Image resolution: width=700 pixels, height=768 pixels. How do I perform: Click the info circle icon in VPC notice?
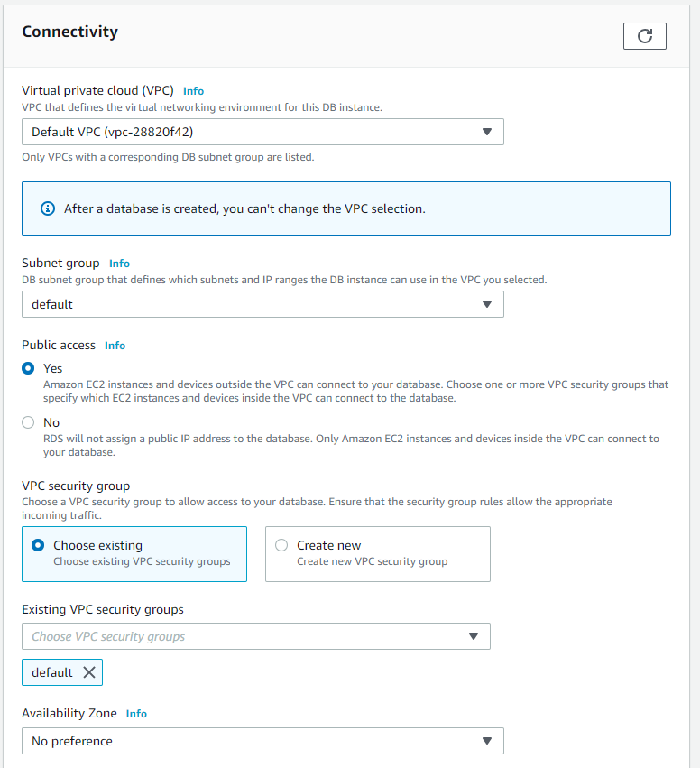coord(48,208)
